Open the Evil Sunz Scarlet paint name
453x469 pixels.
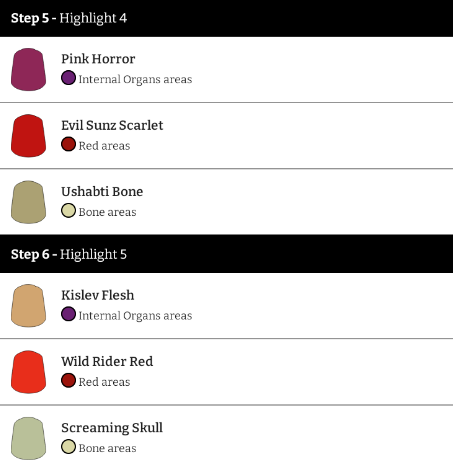112,125
